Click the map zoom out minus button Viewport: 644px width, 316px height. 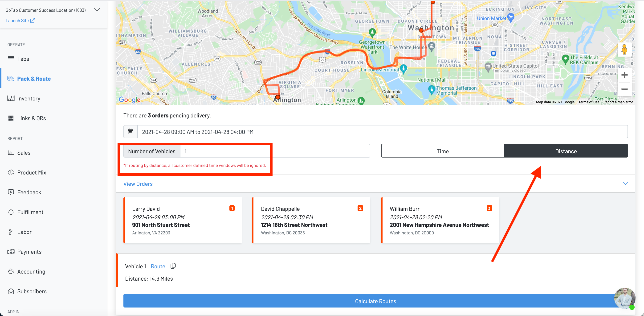pyautogui.click(x=624, y=89)
